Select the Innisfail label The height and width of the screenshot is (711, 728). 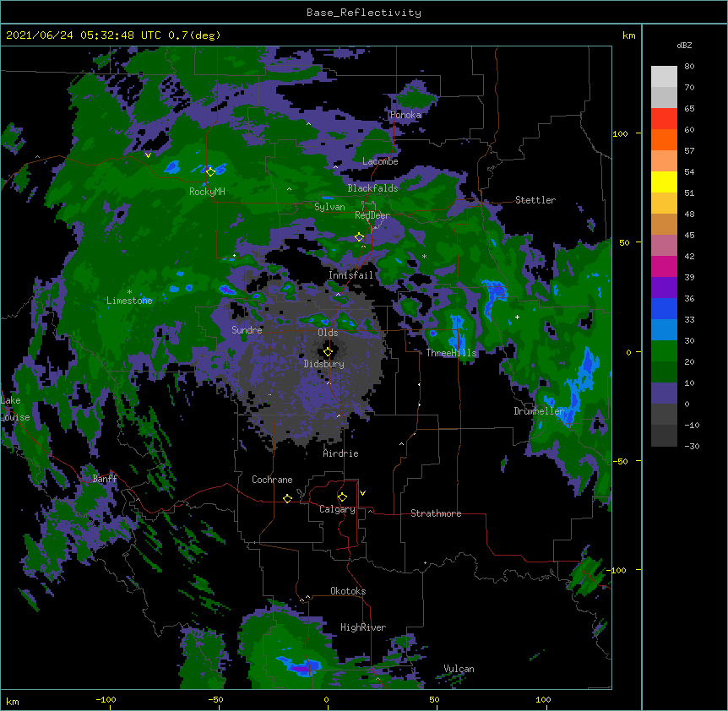350,275
